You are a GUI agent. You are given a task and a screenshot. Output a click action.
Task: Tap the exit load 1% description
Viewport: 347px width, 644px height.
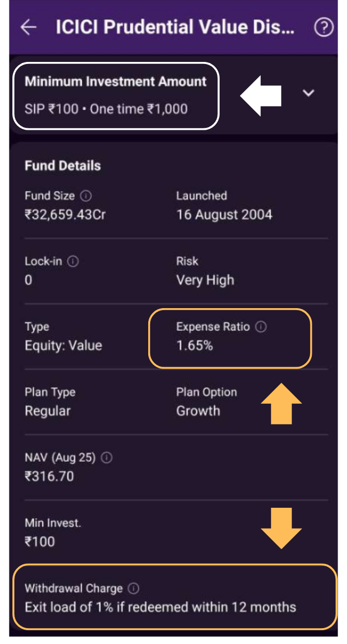click(160, 607)
